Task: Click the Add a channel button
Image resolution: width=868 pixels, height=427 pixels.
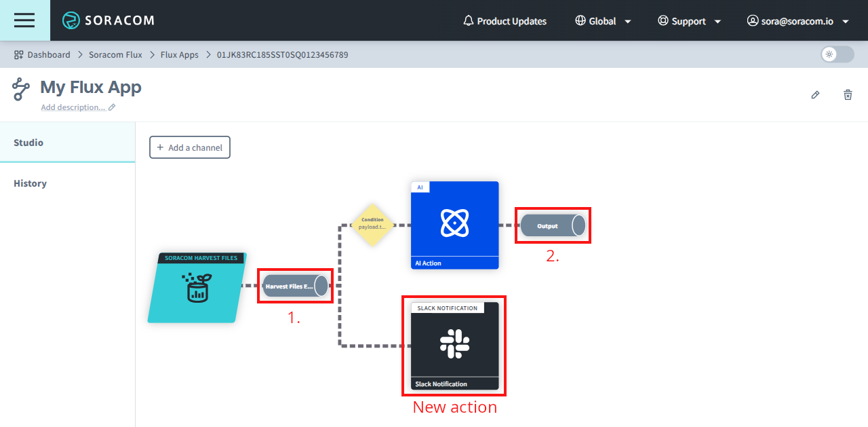Action: (x=190, y=147)
